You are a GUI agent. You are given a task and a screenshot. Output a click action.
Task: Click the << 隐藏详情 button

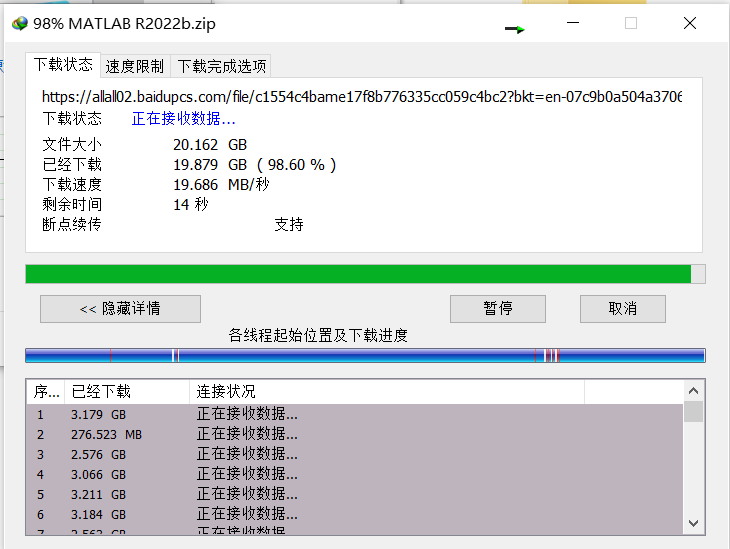[120, 309]
